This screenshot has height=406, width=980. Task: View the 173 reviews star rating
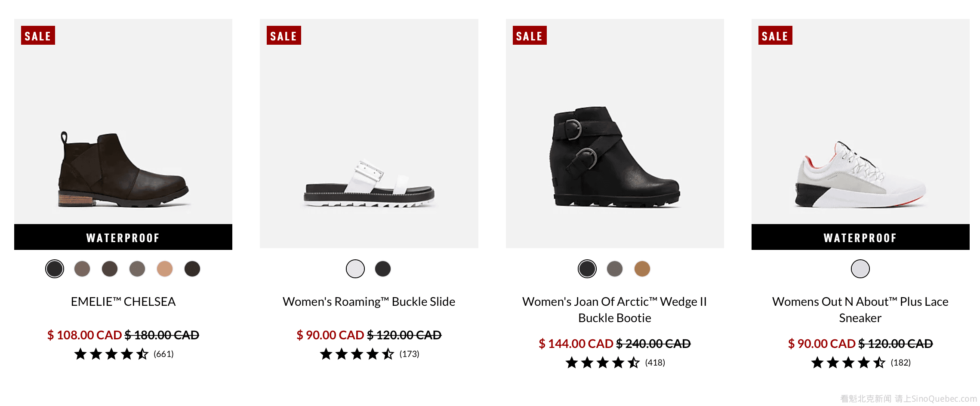(x=369, y=354)
